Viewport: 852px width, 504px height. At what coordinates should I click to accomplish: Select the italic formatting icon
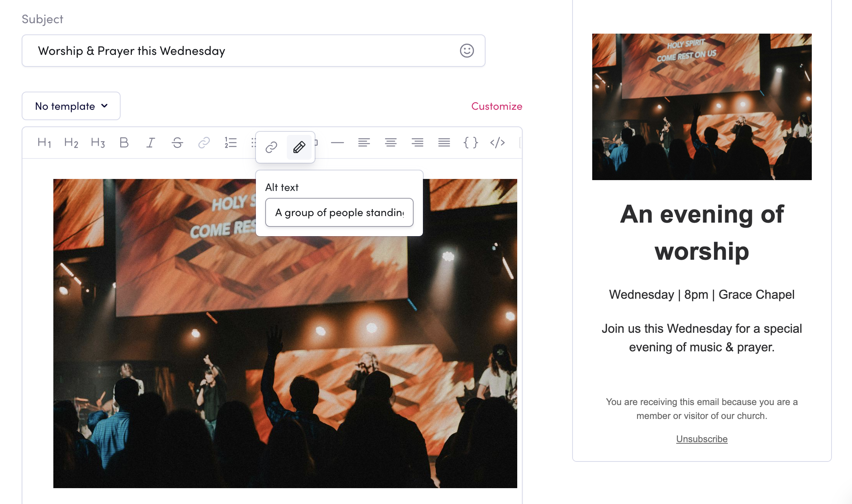point(150,142)
